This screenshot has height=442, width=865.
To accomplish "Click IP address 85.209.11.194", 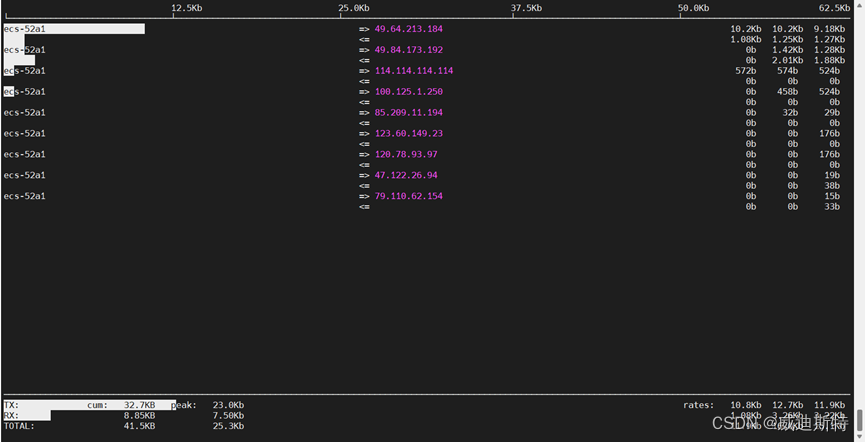I will (x=409, y=113).
